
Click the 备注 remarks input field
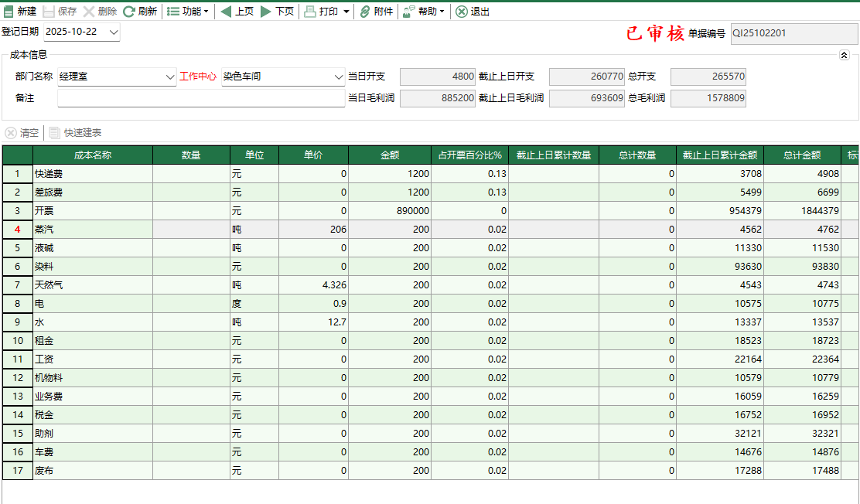[201, 98]
